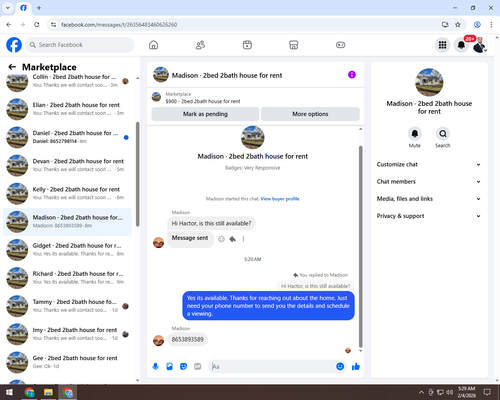Screen dimensions: 500x400
Task: Click Madison's avatar beside phone number message
Action: click(158, 341)
